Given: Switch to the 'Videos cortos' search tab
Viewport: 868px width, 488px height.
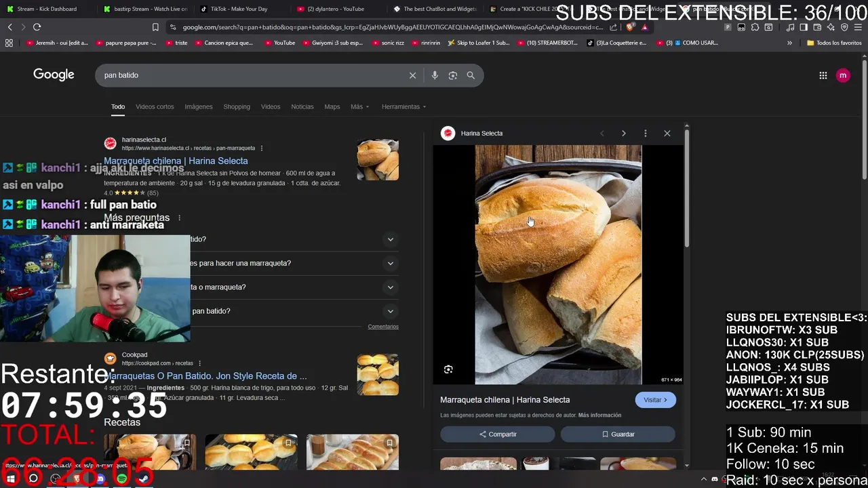Looking at the screenshot, I should (155, 106).
